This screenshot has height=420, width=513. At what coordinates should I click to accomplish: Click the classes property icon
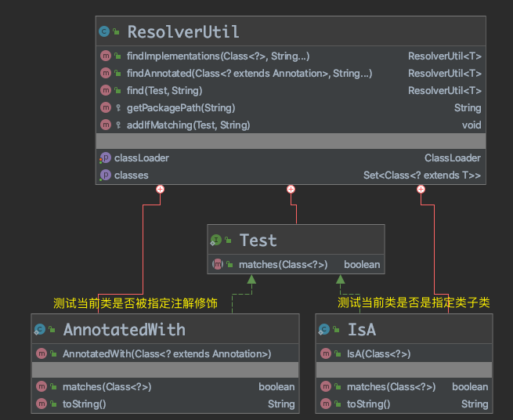click(105, 175)
